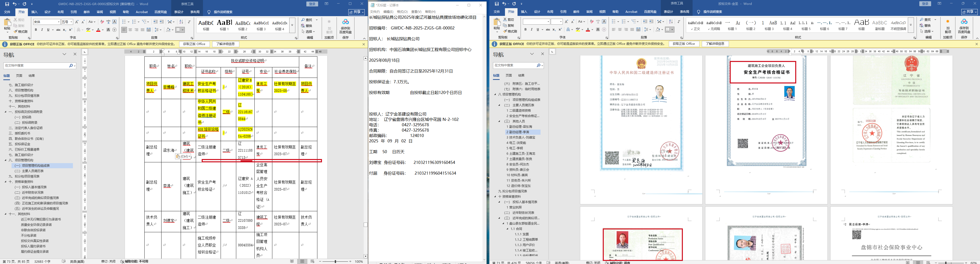980x264 pixels.
Task: Clear all formatting in the left Word ribbon
Action: click(102, 22)
